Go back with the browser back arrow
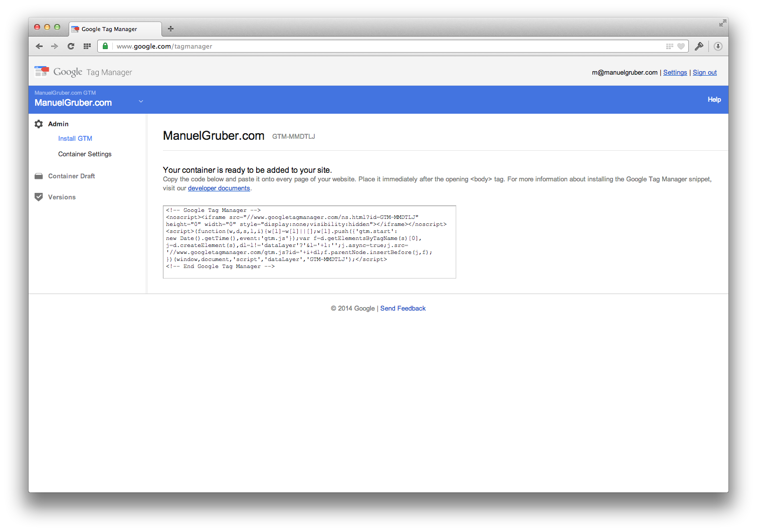The width and height of the screenshot is (757, 532). click(39, 46)
